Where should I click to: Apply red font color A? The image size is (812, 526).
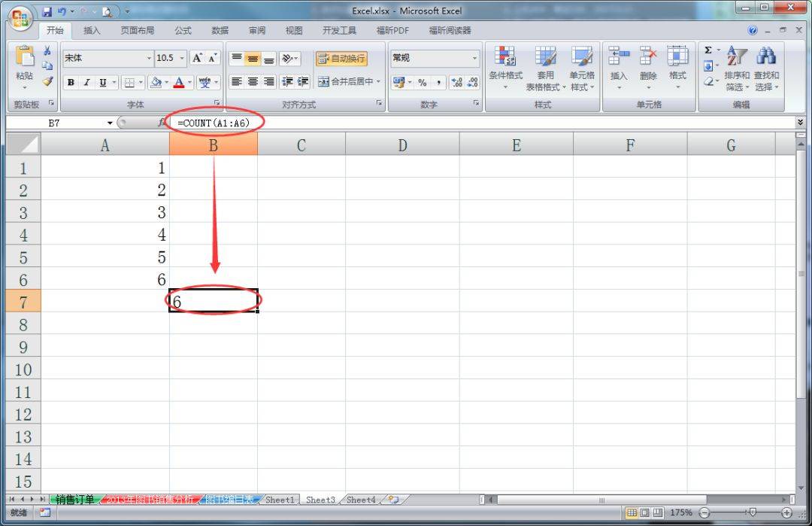[x=179, y=82]
